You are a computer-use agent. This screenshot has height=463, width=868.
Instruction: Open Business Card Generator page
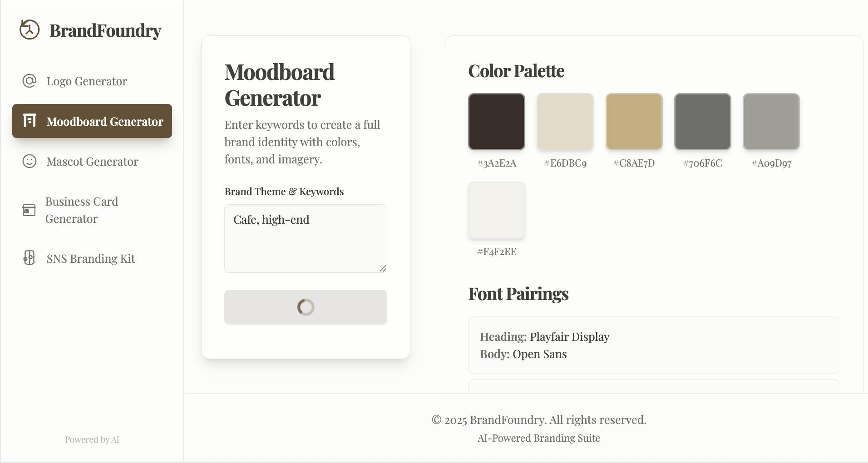pos(82,210)
